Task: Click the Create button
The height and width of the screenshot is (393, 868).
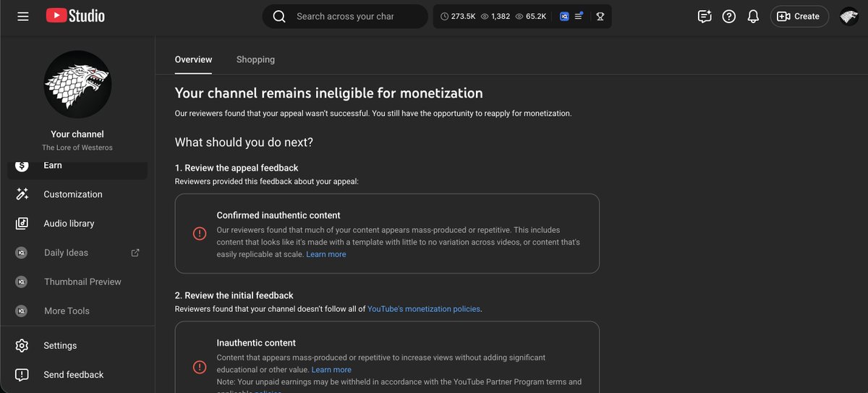Action: pyautogui.click(x=799, y=16)
